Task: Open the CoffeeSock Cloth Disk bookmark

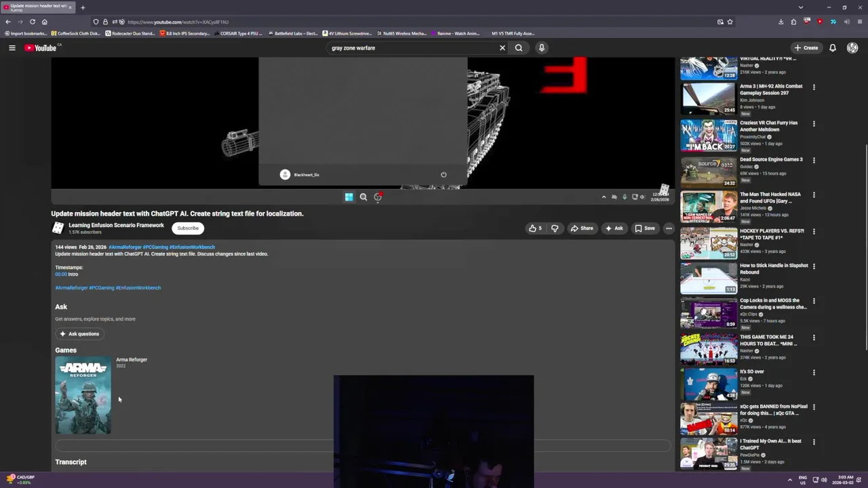Action: point(76,33)
